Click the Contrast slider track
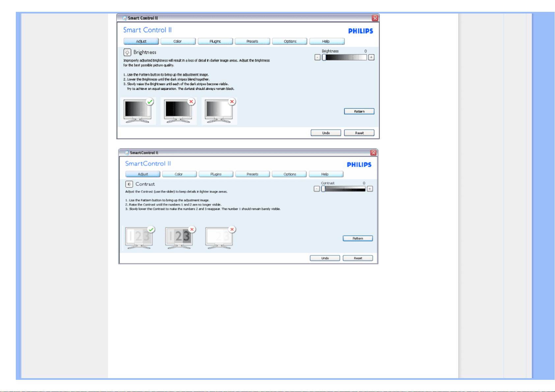 [x=344, y=189]
